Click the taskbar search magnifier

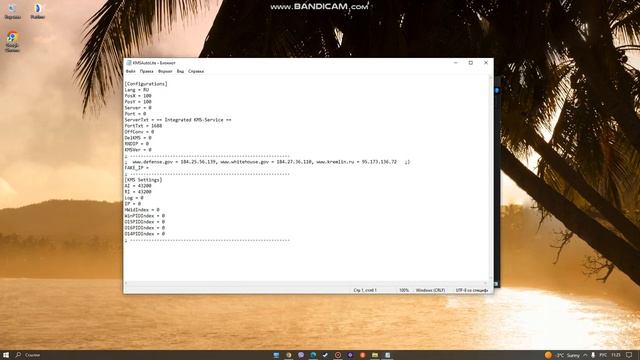[x=18, y=355]
